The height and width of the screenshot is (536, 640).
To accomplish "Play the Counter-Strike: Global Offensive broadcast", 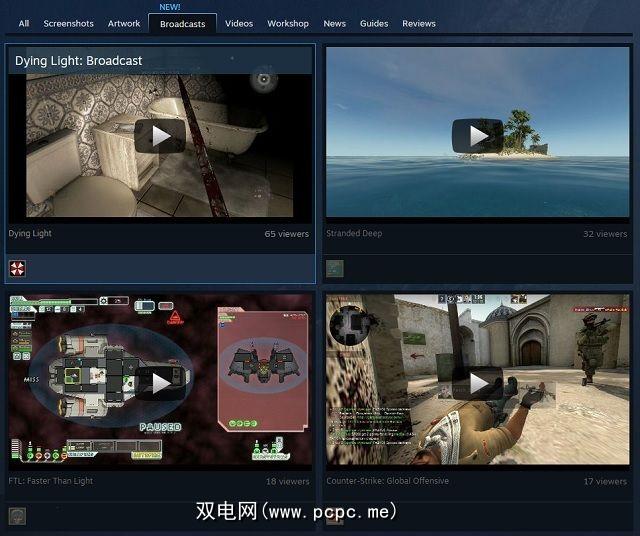I will tap(477, 383).
